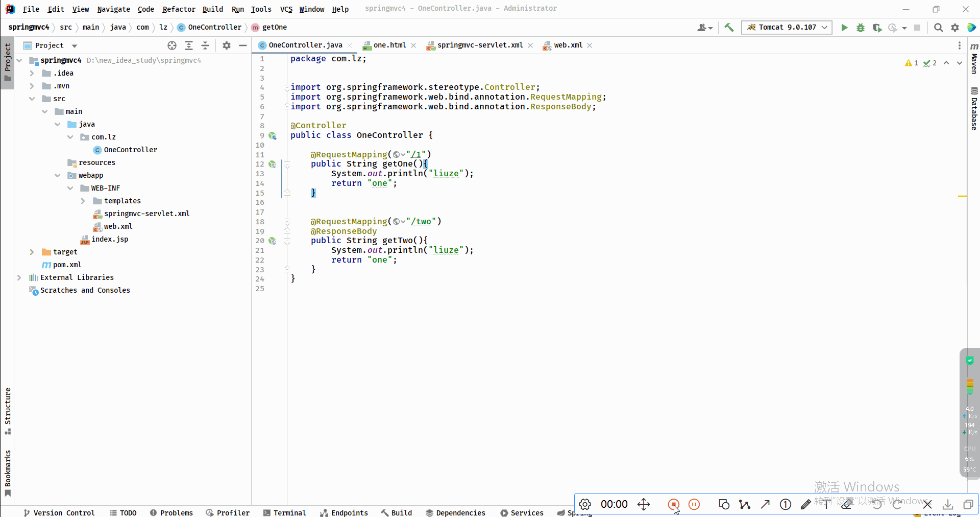Run the Tomcat configuration with the green play icon
The image size is (980, 517).
pos(844,28)
